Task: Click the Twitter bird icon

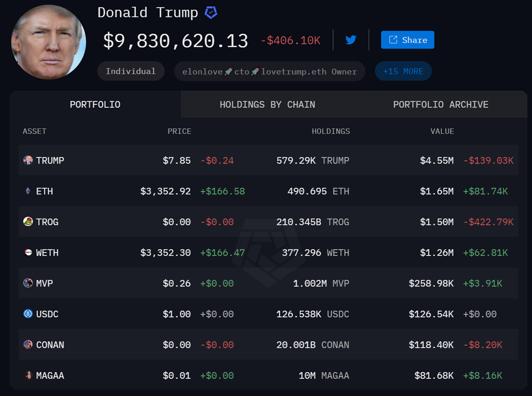Action: pyautogui.click(x=351, y=40)
